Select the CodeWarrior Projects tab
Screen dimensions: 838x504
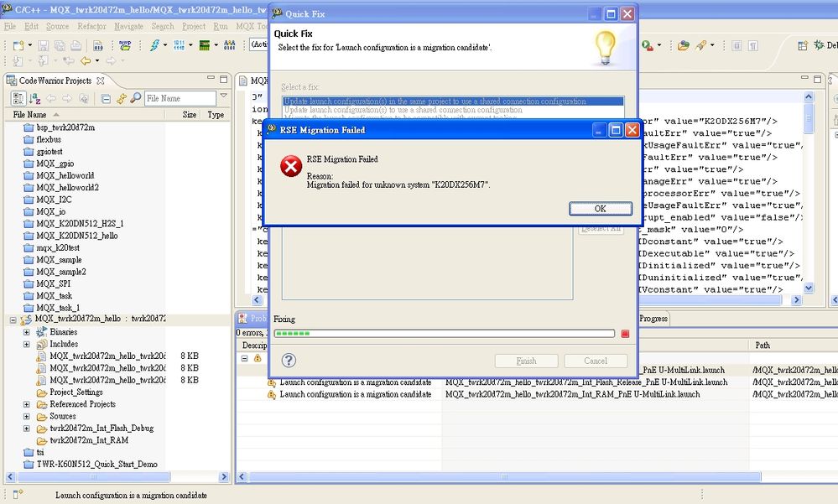pyautogui.click(x=55, y=81)
